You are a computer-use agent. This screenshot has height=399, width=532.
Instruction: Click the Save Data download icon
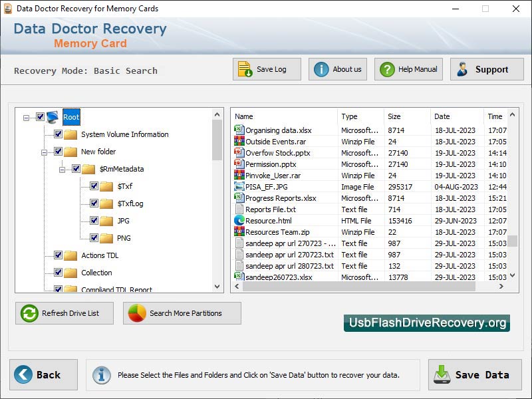(x=443, y=374)
